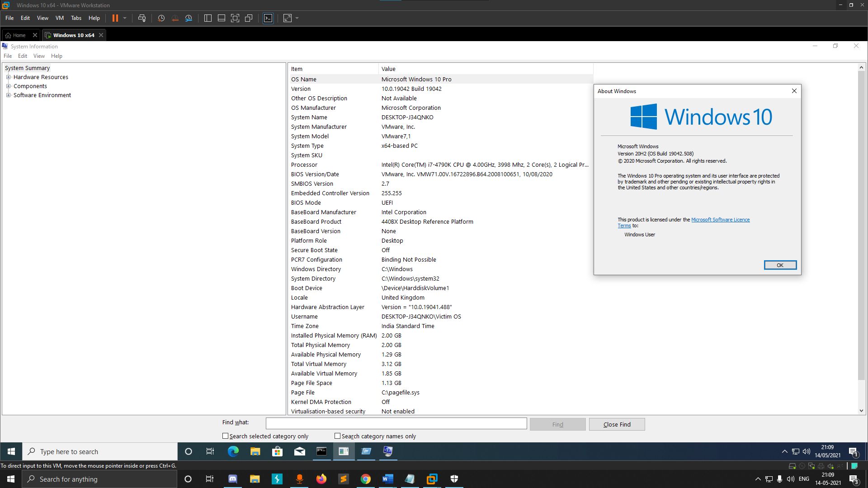The width and height of the screenshot is (868, 488).
Task: Expand Software Environment tree node
Action: click(8, 95)
